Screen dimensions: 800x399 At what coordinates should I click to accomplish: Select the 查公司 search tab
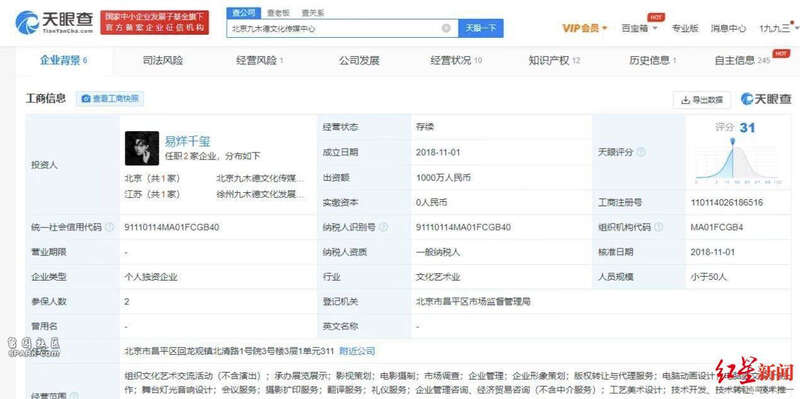(243, 13)
